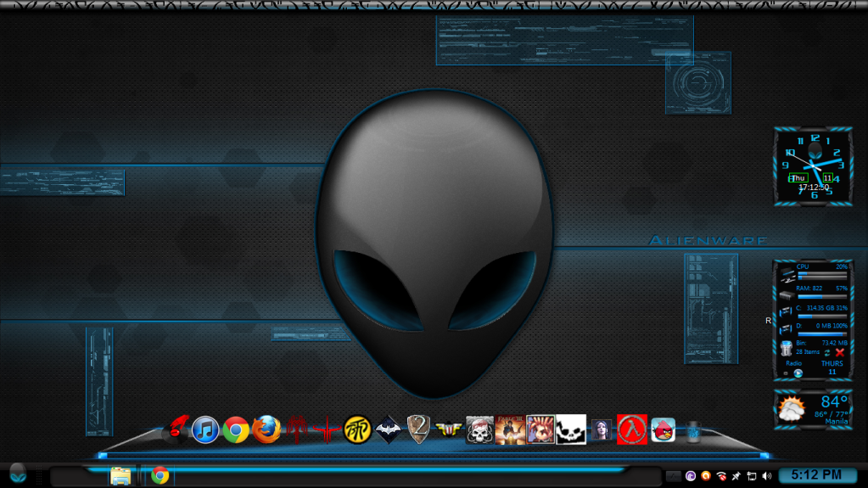The width and height of the screenshot is (868, 488).
Task: Launch the Quake III red logo dock icon
Action: 327,429
